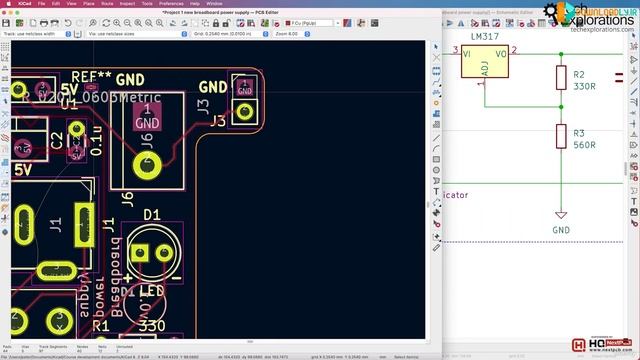Click the Undo arrow icon
Image resolution: width=640 pixels, height=360 pixels.
click(68, 23)
